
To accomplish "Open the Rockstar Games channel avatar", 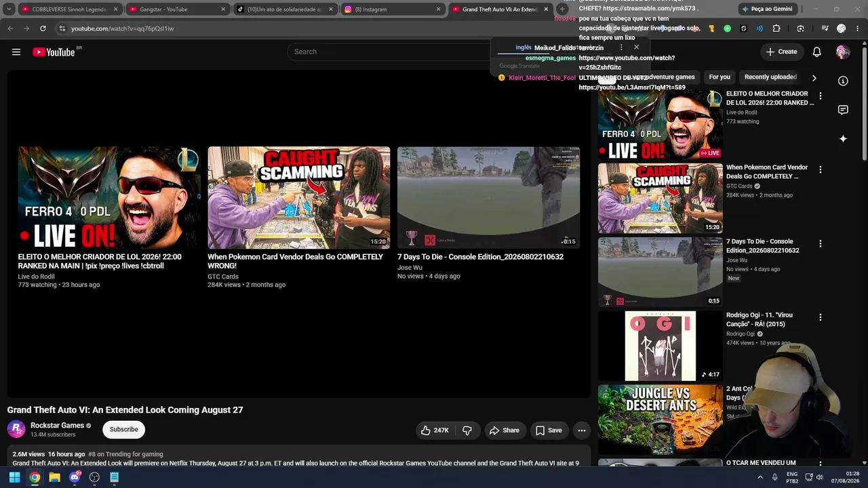I will click(x=16, y=430).
